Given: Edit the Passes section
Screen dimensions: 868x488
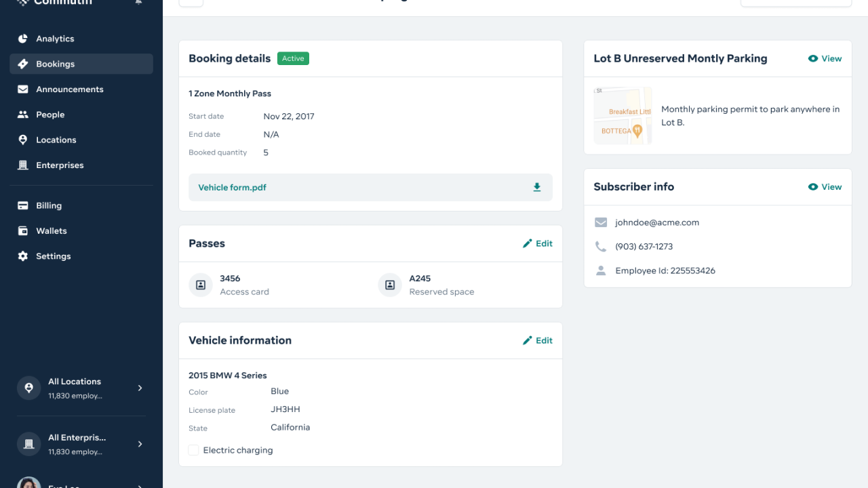Looking at the screenshot, I should click(x=538, y=243).
